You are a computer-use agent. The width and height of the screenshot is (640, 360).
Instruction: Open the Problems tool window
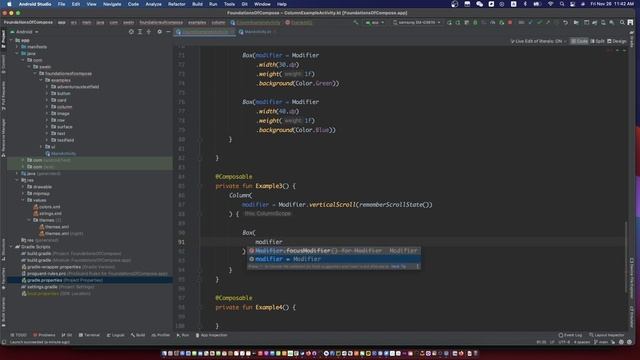(x=44, y=335)
